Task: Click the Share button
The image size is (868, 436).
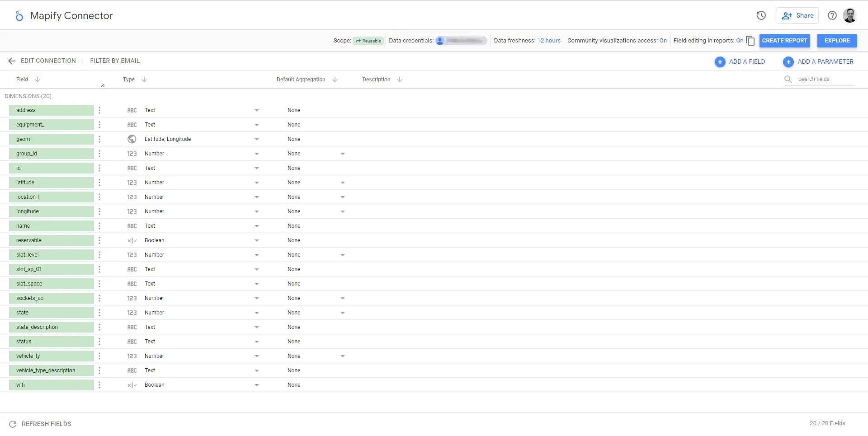Action: pyautogui.click(x=797, y=15)
